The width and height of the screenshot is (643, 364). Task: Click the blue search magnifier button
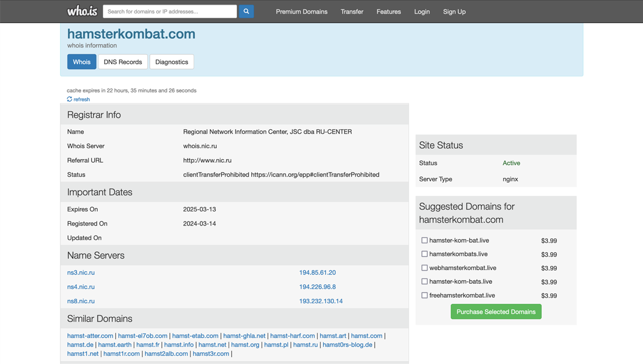246,11
